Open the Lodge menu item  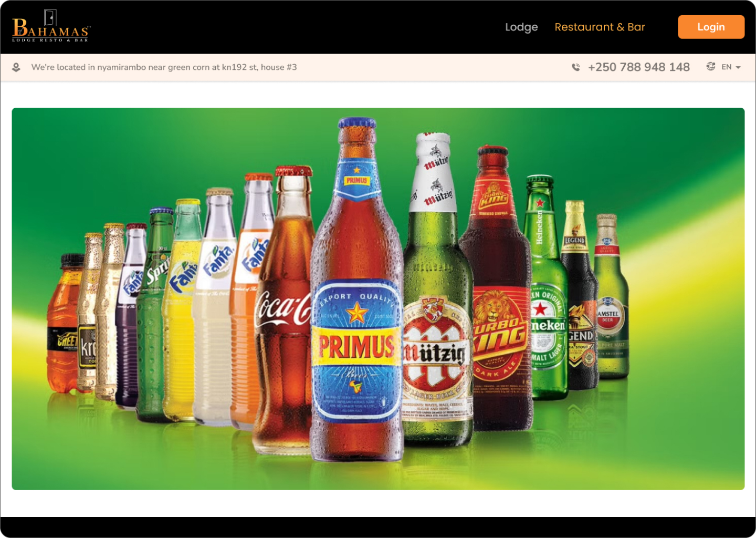(x=521, y=27)
